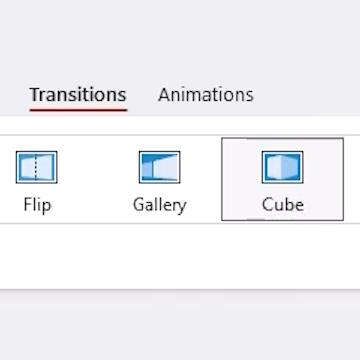Open the Transitions ribbon tab
Image resolution: width=360 pixels, height=360 pixels.
tap(78, 95)
